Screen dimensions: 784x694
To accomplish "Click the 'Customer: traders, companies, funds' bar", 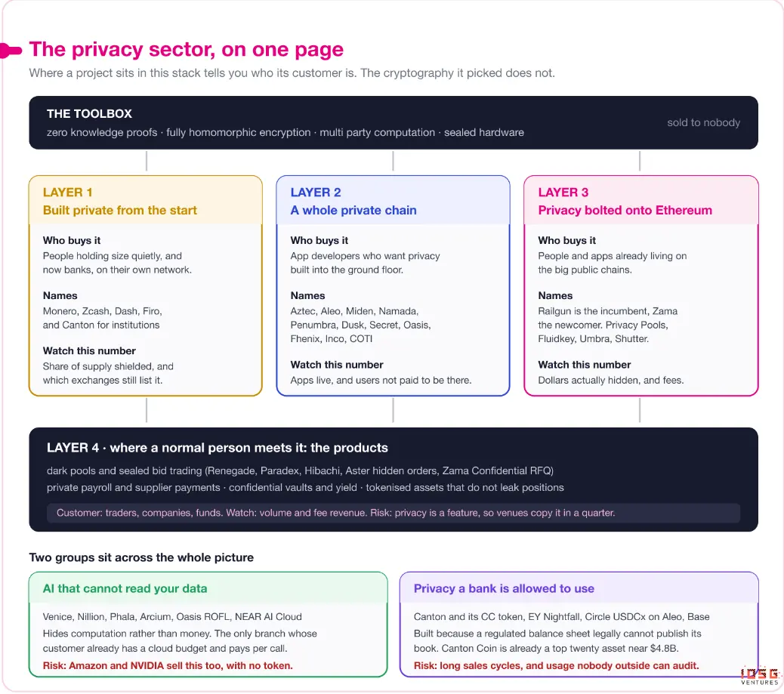I will pos(394,513).
